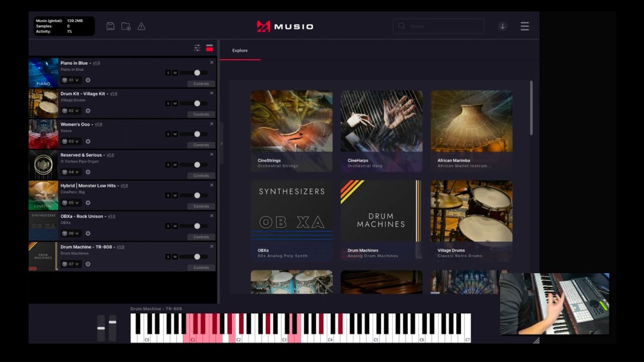The image size is (644, 362).
Task: Mute the Piano in Blue track
Action: tap(175, 73)
